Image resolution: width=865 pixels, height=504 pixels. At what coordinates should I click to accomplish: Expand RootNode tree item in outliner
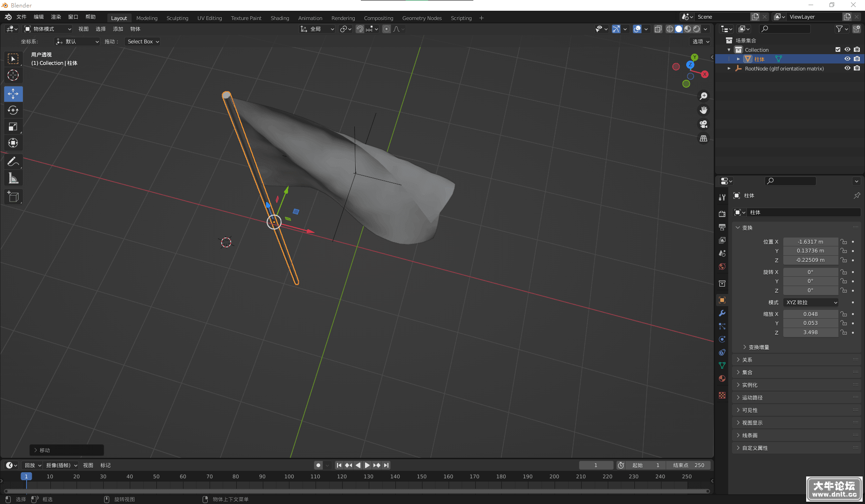click(729, 68)
